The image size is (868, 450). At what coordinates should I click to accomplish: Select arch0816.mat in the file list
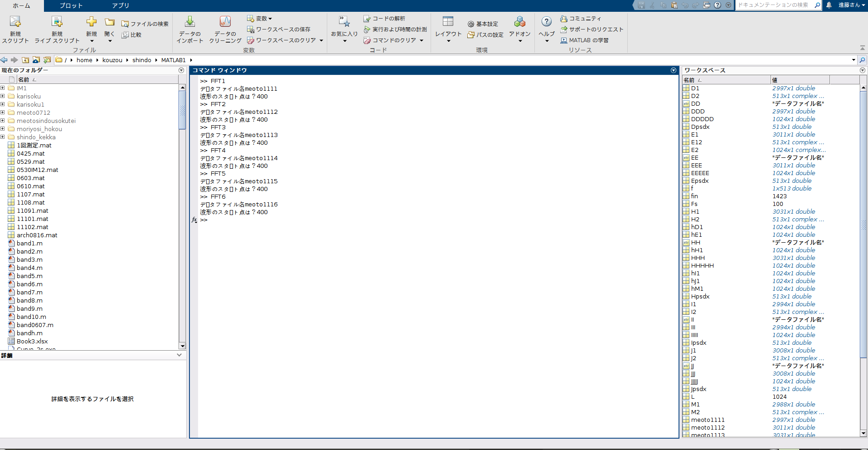pos(37,235)
